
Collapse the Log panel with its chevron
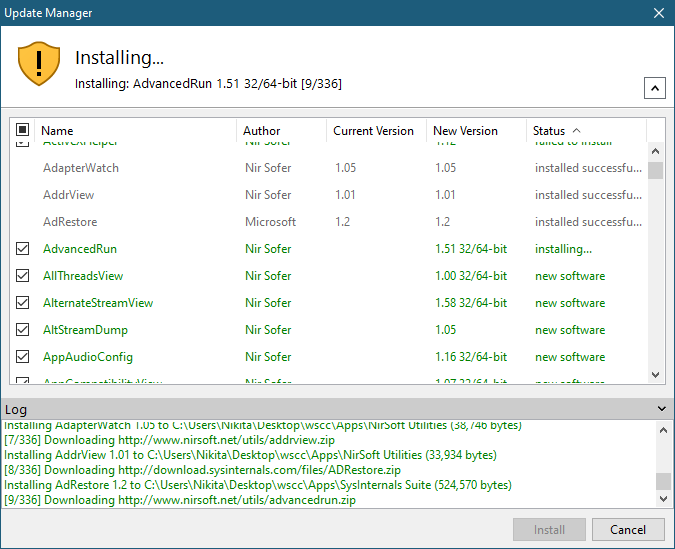662,409
